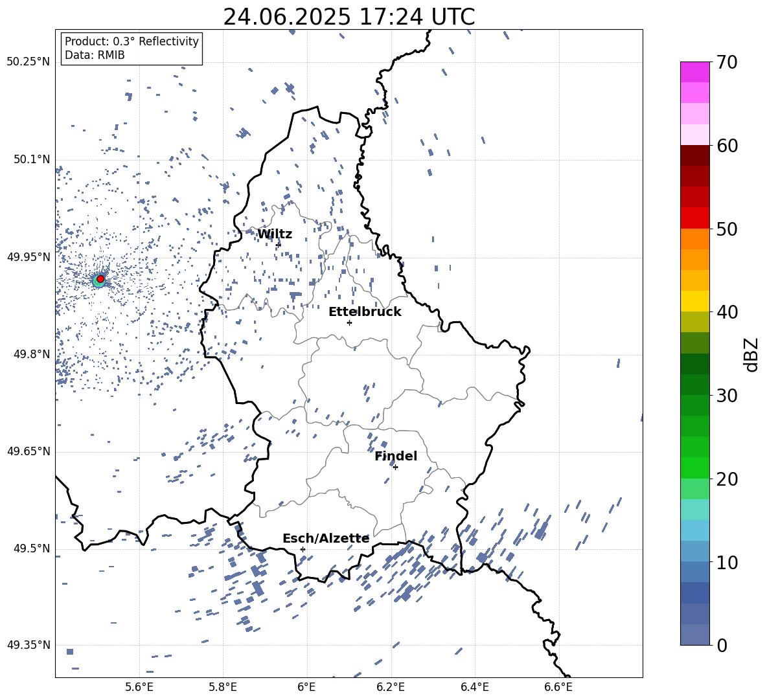This screenshot has height=700, width=767.
Task: Click the Findel station cross marker
Action: point(395,468)
